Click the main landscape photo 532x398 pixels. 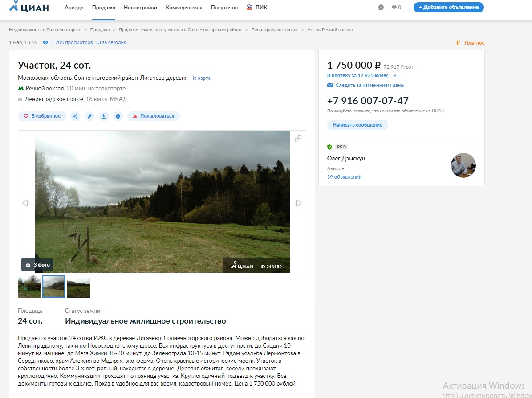pyautogui.click(x=162, y=201)
